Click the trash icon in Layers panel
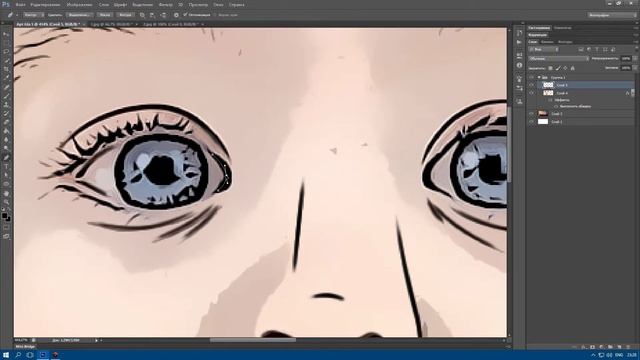The image size is (640, 360). 628,347
